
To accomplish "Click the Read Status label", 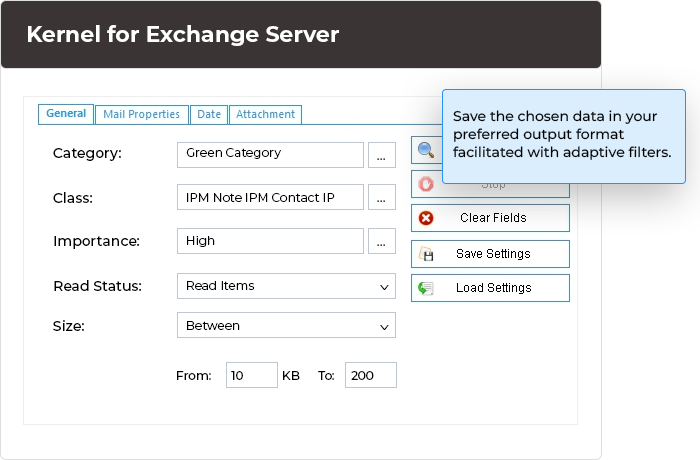I will (97, 286).
